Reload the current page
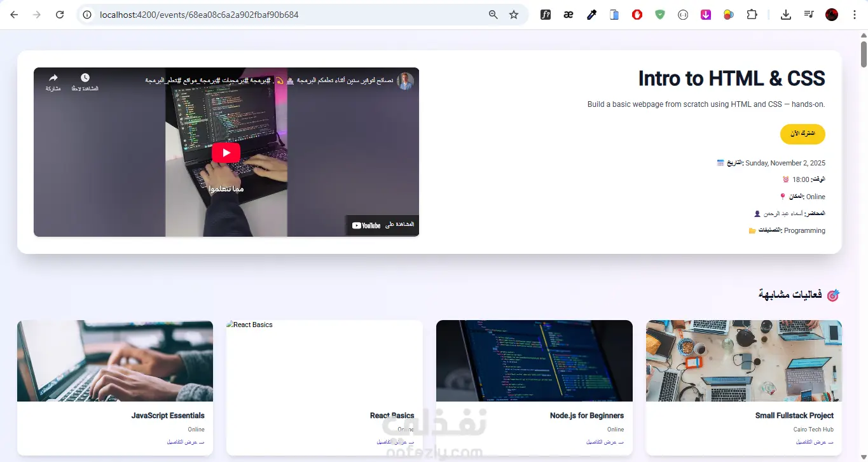Screen dimensions: 868x462 (x=60, y=15)
